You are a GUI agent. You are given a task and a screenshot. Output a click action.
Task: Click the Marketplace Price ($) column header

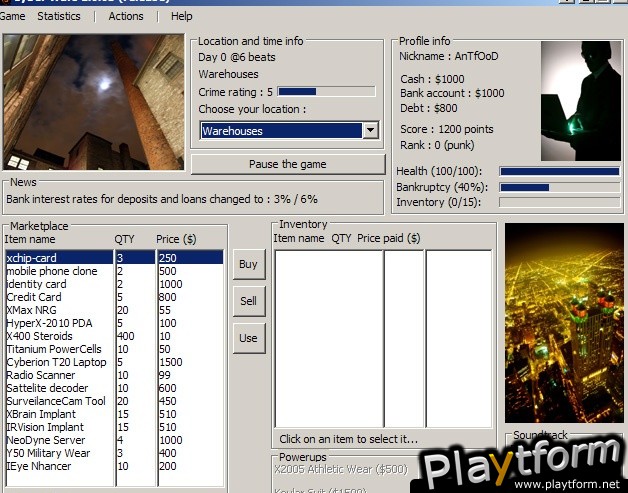176,239
